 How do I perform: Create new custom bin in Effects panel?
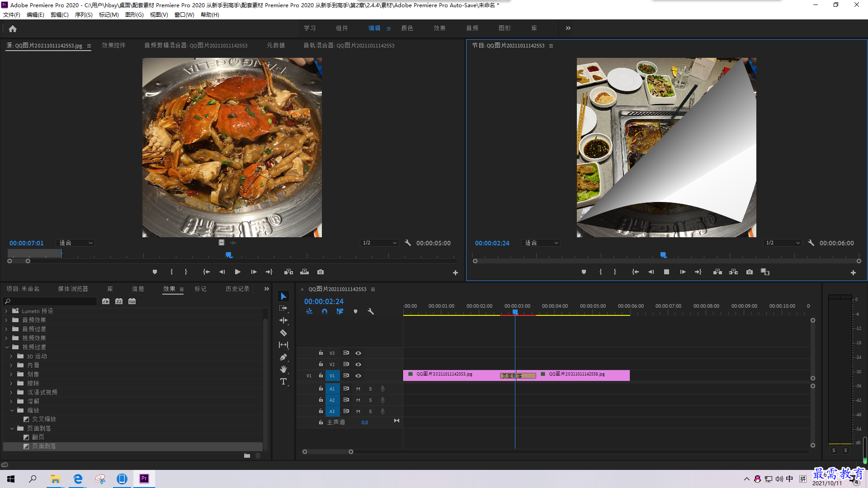tap(247, 455)
